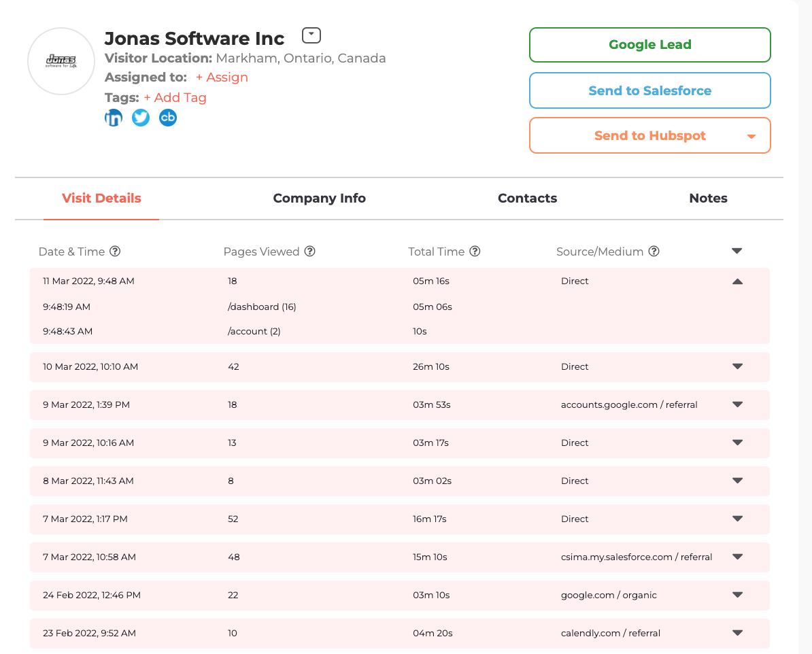
Task: Expand the accounts.google.com referral visit
Action: click(x=737, y=405)
